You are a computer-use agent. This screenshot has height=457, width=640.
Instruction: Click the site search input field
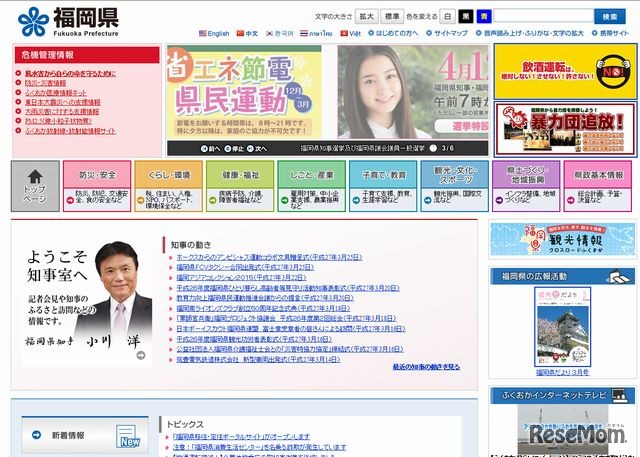tap(544, 16)
